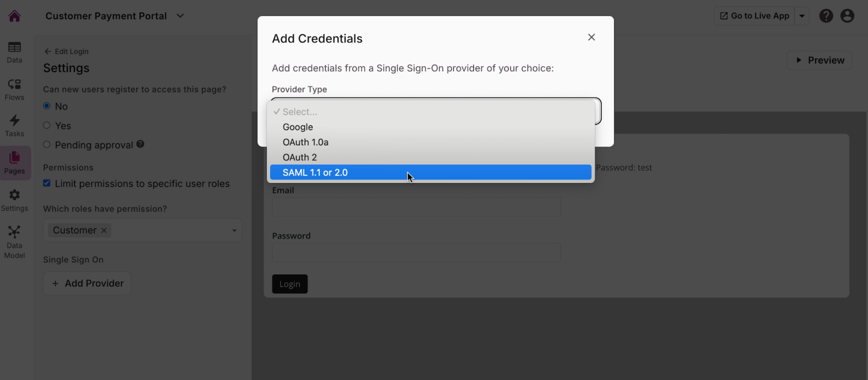This screenshot has width=868, height=380.
Task: Open the user account profile icon
Action: (847, 16)
